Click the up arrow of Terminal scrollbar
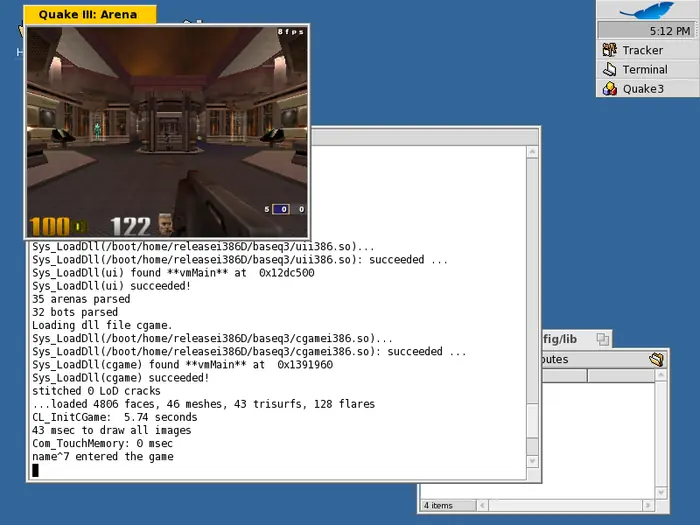Screen dimensions: 700x525 pyautogui.click(x=532, y=152)
